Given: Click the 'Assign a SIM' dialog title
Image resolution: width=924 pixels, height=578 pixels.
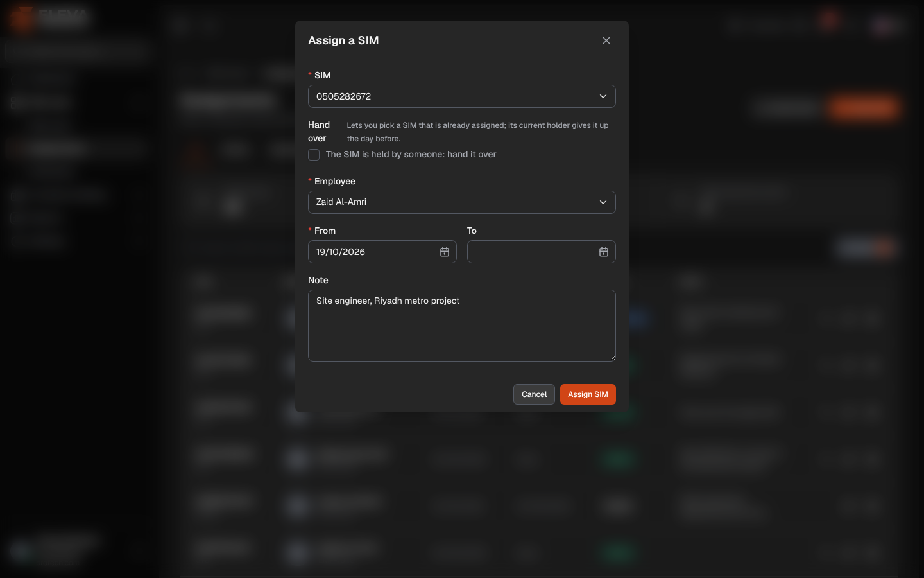Looking at the screenshot, I should click(343, 40).
